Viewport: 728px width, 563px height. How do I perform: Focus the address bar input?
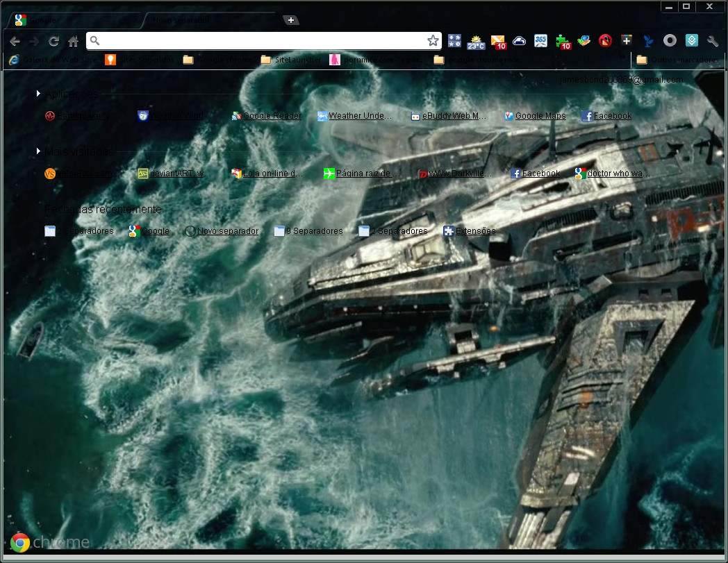tap(263, 41)
